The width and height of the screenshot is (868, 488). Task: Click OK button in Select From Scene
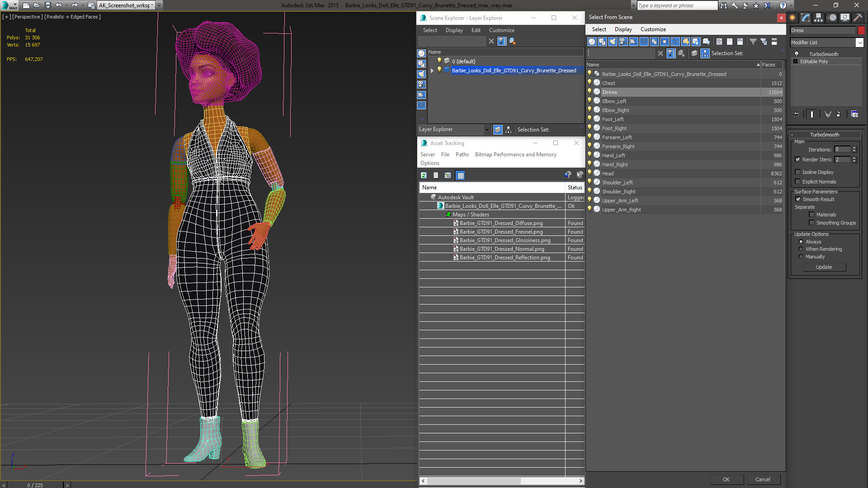(x=726, y=479)
